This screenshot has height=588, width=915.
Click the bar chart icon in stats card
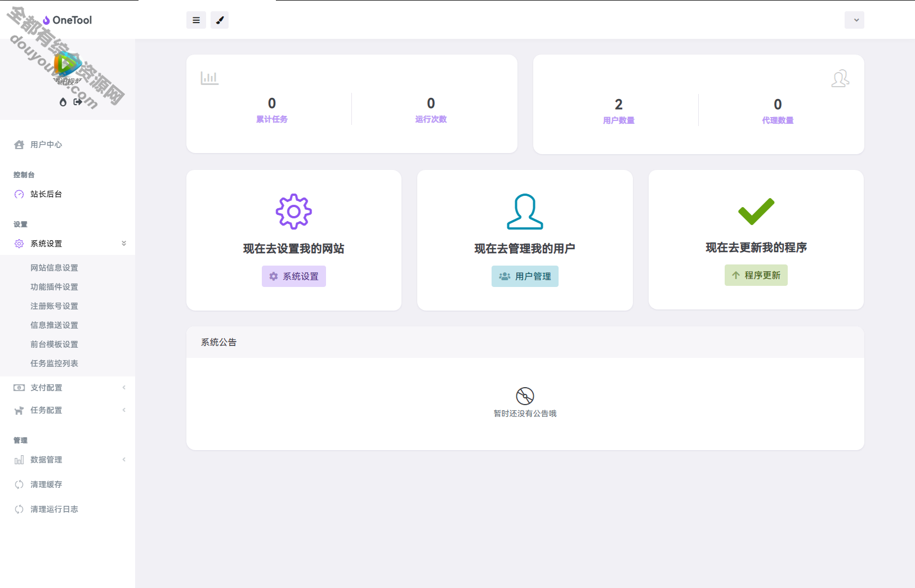point(209,78)
